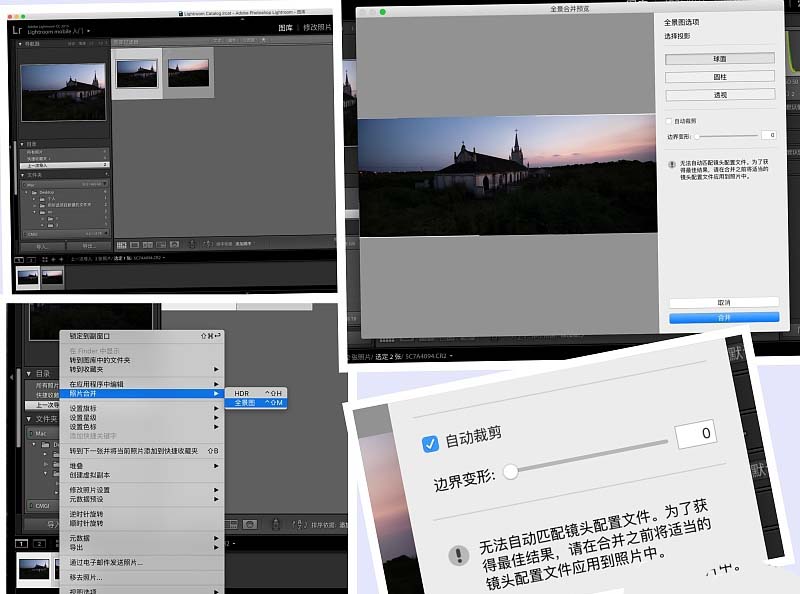Select Grid view icon in top-left Library toolbar
The image size is (800, 594).
point(122,244)
